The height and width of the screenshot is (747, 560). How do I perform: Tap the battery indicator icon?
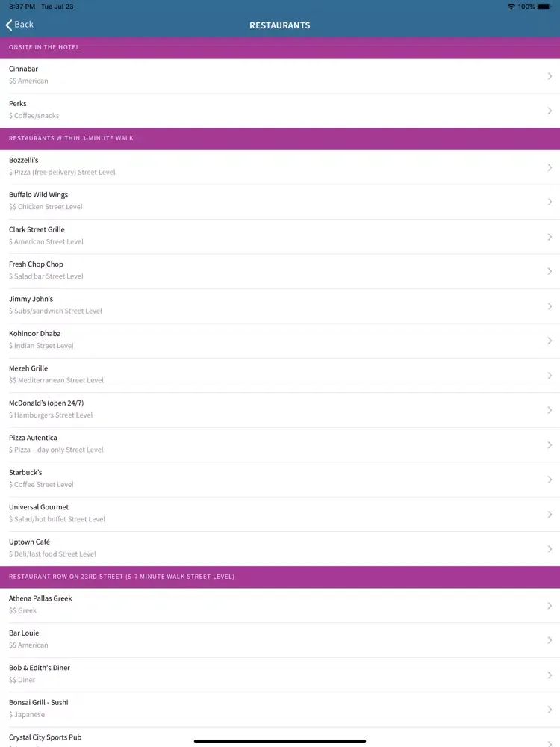pos(544,7)
